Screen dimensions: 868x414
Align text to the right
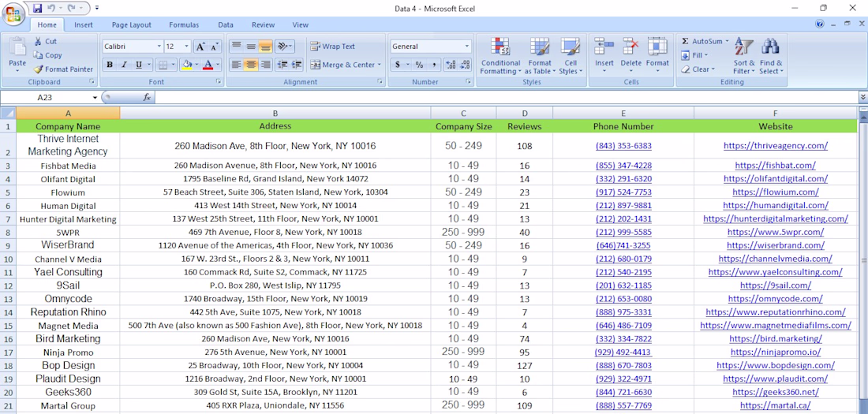[265, 65]
